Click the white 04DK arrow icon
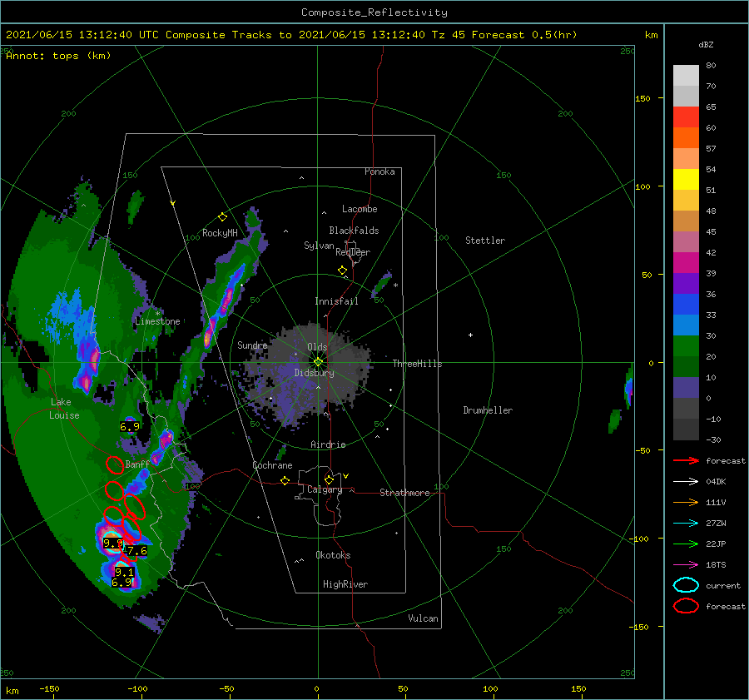 tap(686, 481)
